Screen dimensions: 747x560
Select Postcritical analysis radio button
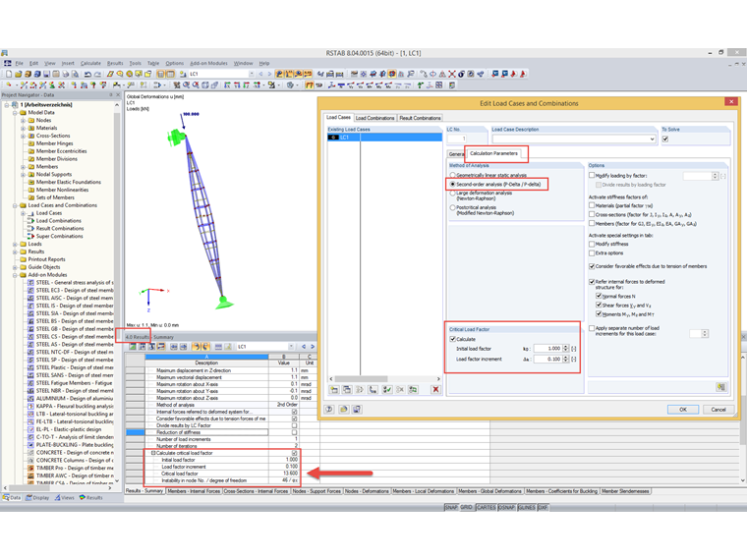[452, 207]
